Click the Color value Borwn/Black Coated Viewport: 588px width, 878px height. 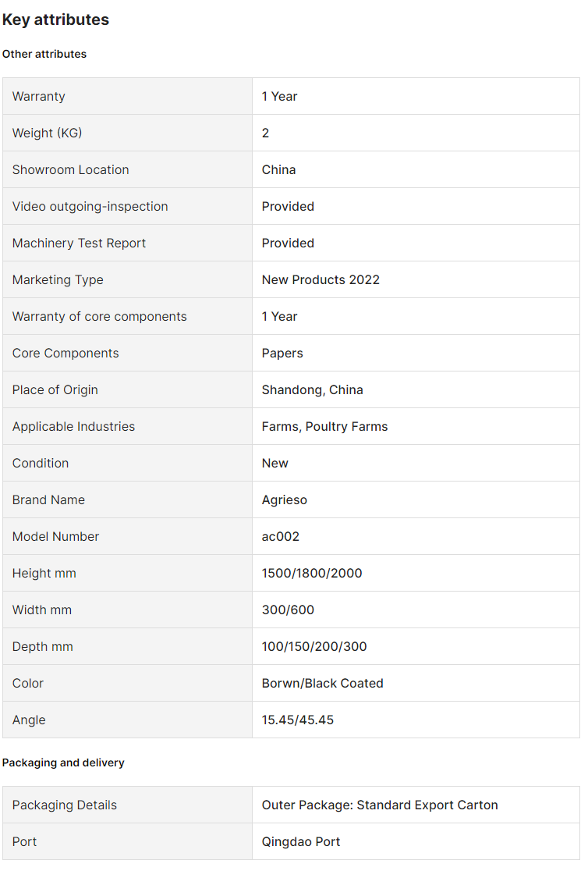[322, 683]
